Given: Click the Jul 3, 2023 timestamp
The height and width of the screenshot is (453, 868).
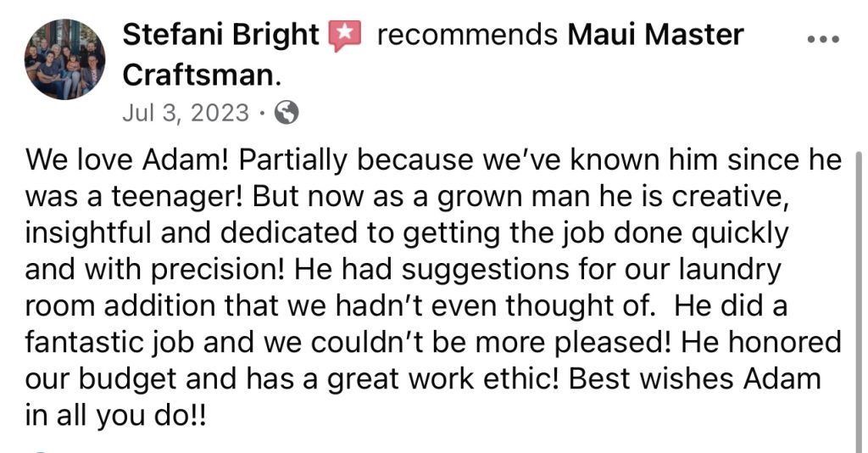Looking at the screenshot, I should [x=186, y=113].
